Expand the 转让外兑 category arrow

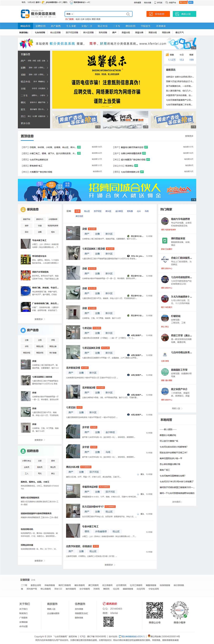pyautogui.click(x=47, y=81)
